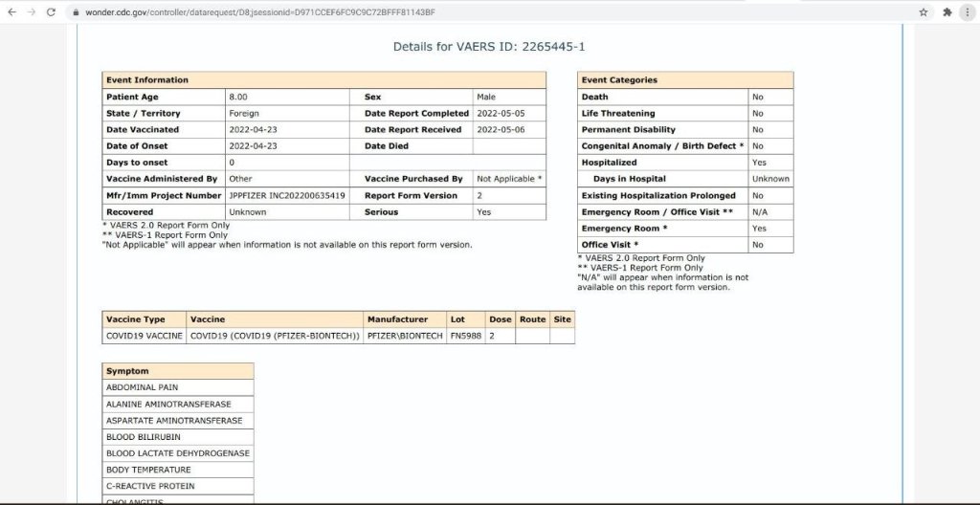980x505 pixels.
Task: Click the browser back arrow
Action: 11,12
